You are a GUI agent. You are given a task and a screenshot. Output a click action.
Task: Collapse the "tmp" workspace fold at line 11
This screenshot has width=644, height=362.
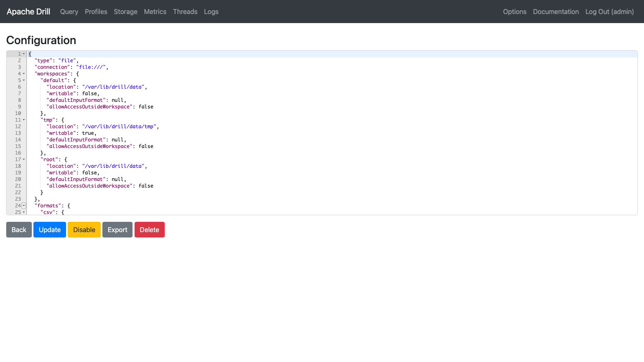24,120
